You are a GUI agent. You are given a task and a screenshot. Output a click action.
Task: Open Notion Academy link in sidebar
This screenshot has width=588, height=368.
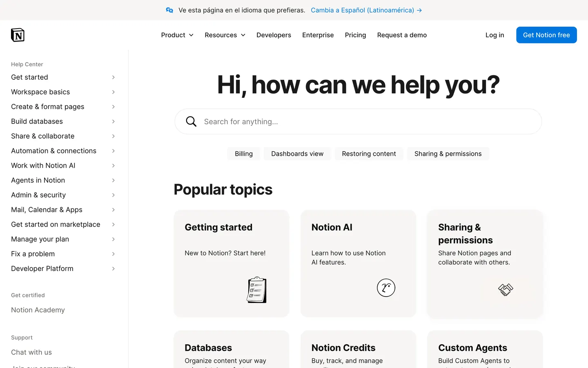(x=38, y=310)
